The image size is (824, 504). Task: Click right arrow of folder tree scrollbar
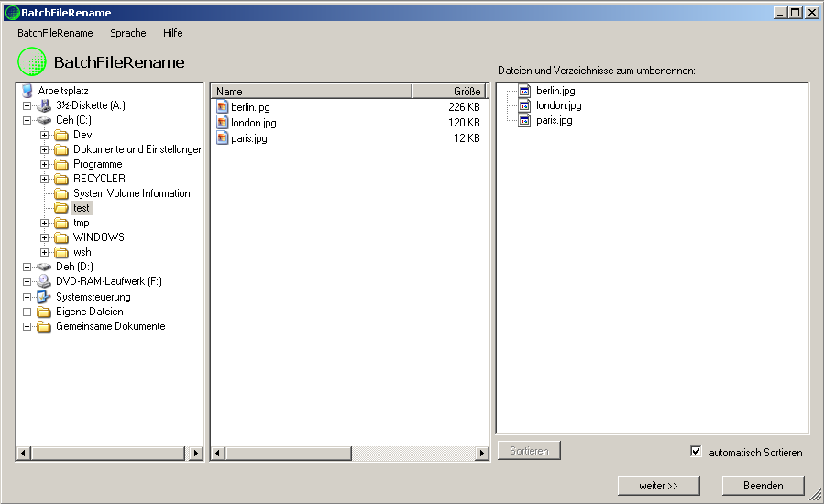click(x=196, y=453)
